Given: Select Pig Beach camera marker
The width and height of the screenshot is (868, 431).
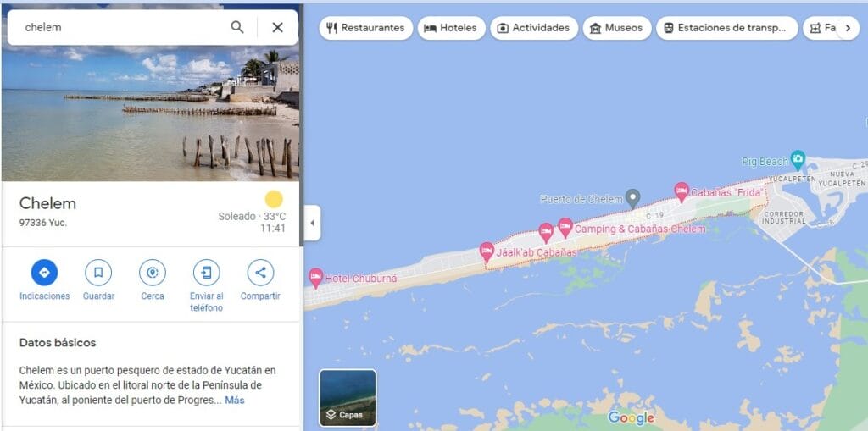Looking at the screenshot, I should point(798,160).
